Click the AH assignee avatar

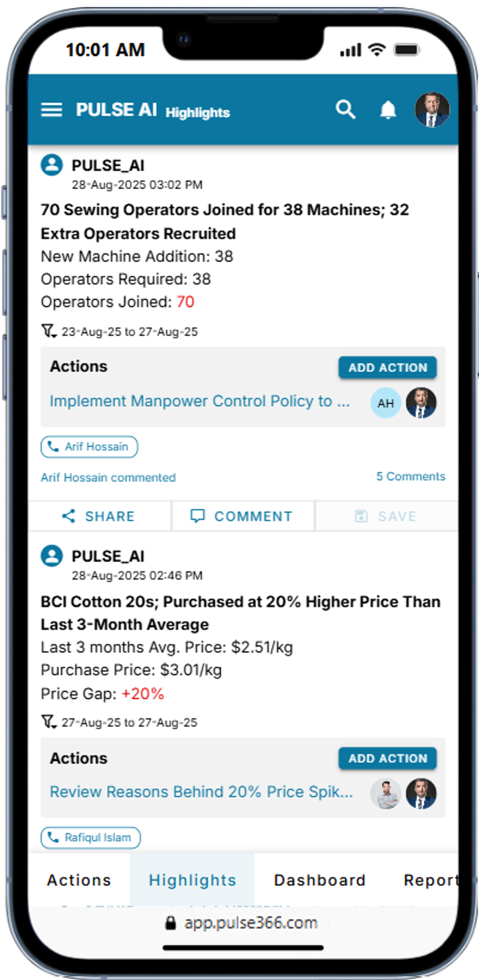385,403
